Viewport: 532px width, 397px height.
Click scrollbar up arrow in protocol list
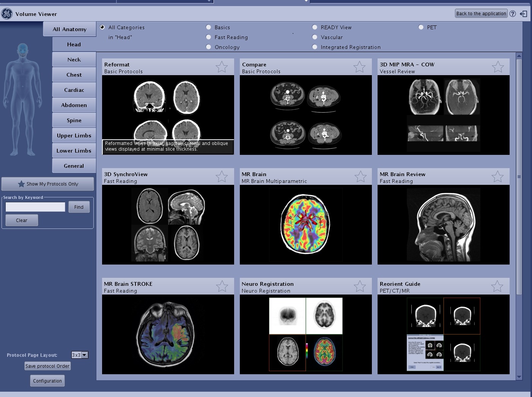519,56
